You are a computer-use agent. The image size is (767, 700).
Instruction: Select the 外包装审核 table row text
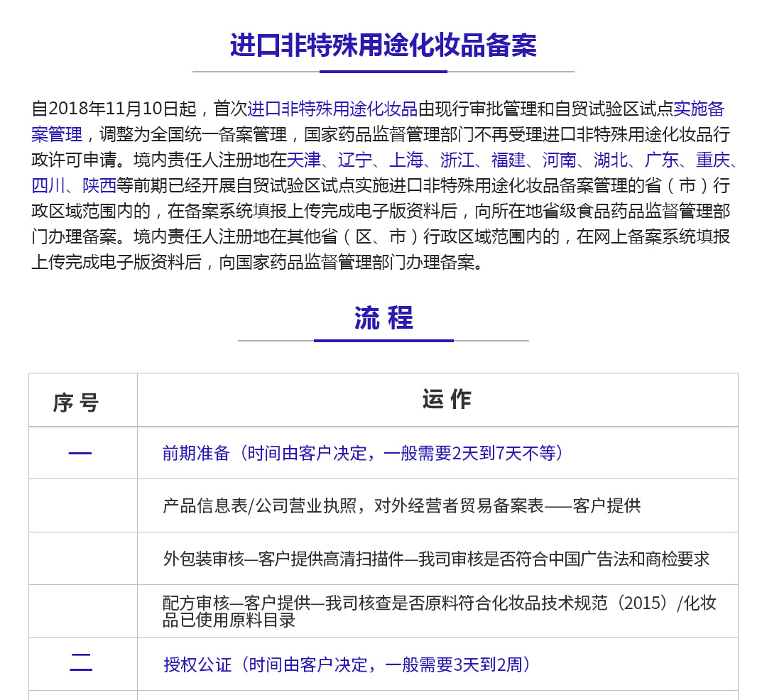(436, 559)
